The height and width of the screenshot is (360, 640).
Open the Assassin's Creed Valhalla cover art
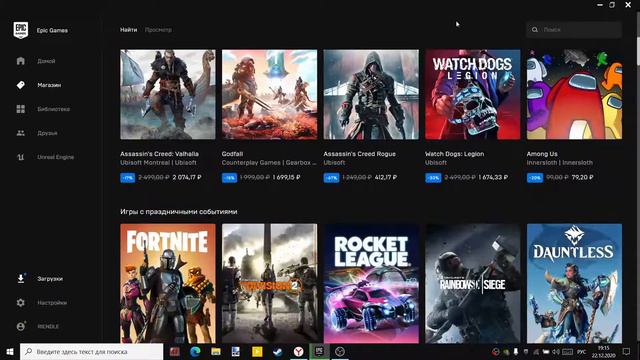point(168,95)
